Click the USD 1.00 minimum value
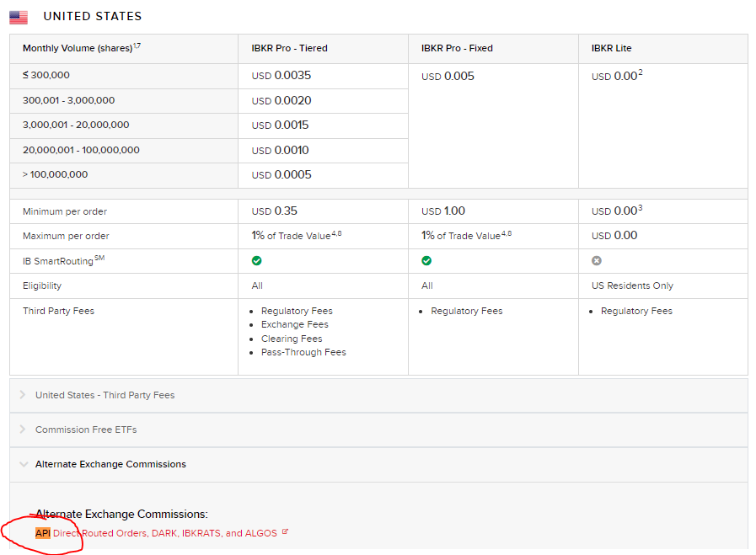 (443, 211)
